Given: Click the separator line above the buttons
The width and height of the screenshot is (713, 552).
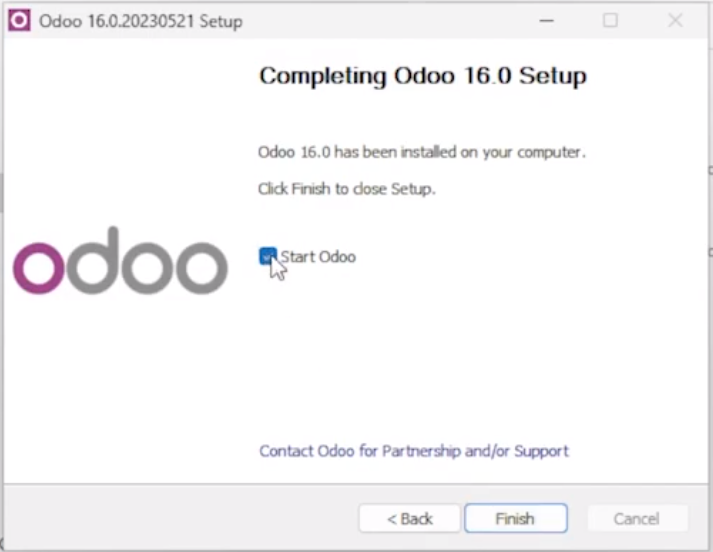Looking at the screenshot, I should coord(356,485).
